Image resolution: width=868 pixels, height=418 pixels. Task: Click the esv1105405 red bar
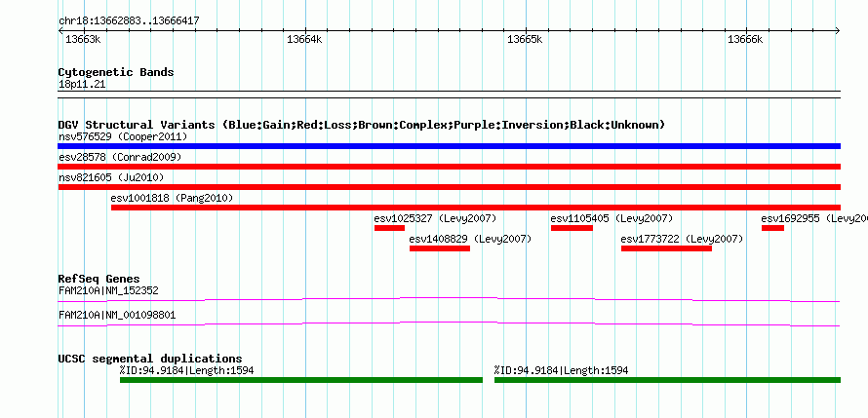572,228
